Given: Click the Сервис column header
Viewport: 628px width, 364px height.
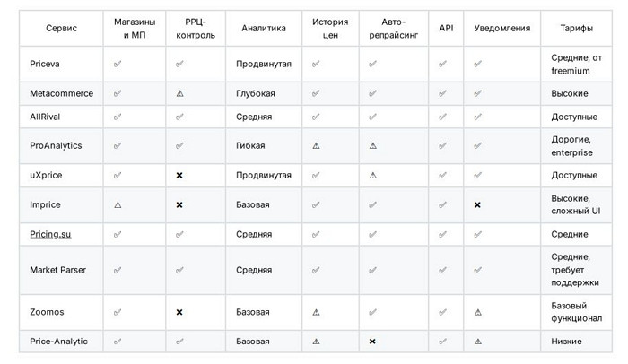Looking at the screenshot, I should coord(61,29).
